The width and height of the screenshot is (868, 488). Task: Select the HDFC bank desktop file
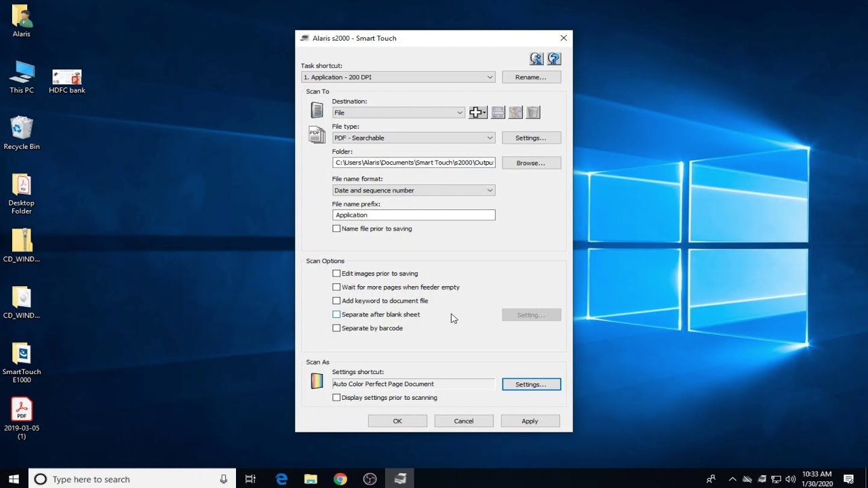pyautogui.click(x=67, y=81)
